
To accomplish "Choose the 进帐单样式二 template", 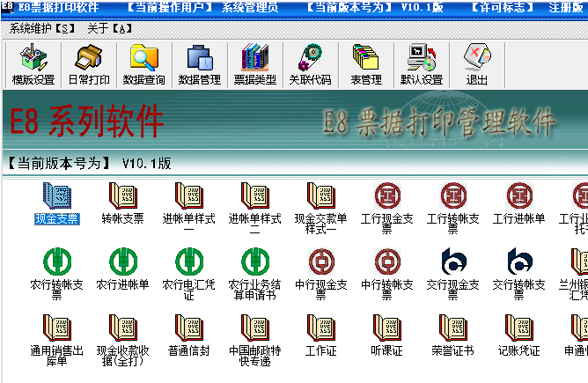I will pos(254,208).
